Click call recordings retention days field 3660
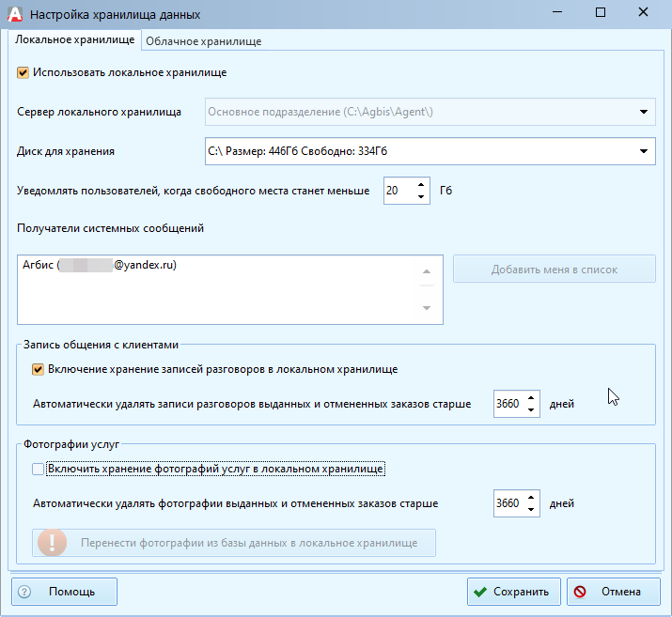 click(509, 404)
